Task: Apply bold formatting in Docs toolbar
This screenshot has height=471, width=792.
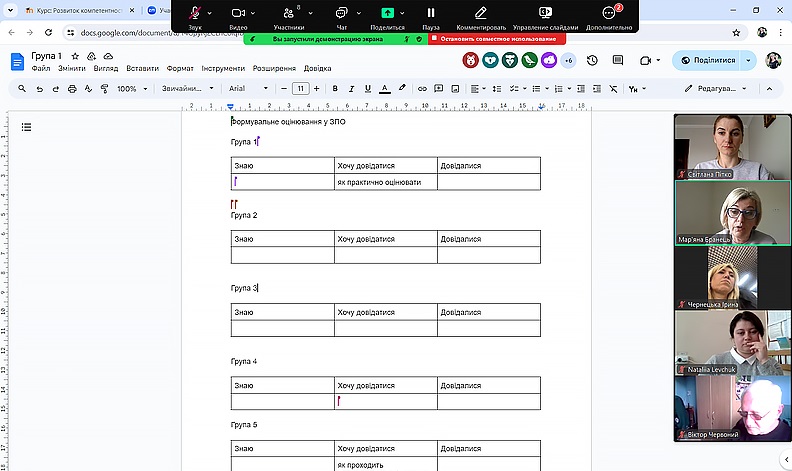Action: (x=334, y=89)
